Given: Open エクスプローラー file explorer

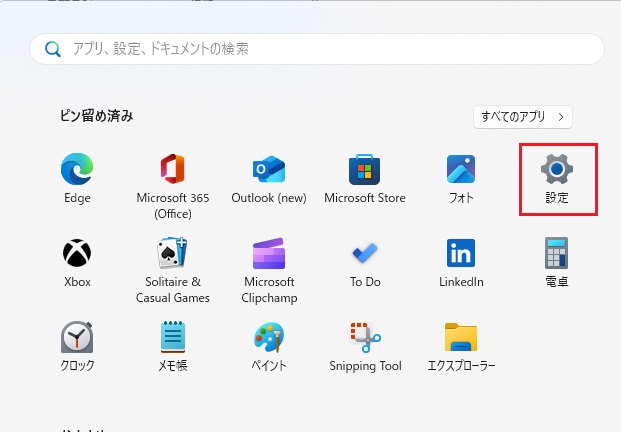Looking at the screenshot, I should (461, 337).
